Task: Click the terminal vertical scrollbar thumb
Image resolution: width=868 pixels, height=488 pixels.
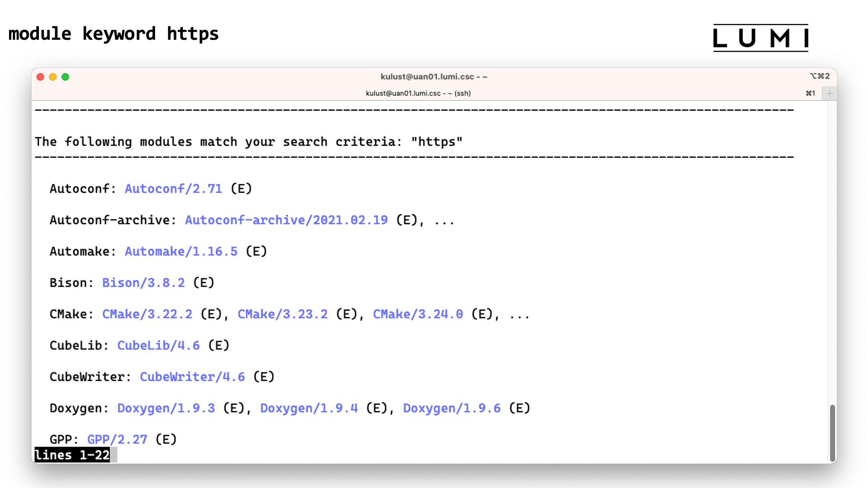Action: pos(832,433)
